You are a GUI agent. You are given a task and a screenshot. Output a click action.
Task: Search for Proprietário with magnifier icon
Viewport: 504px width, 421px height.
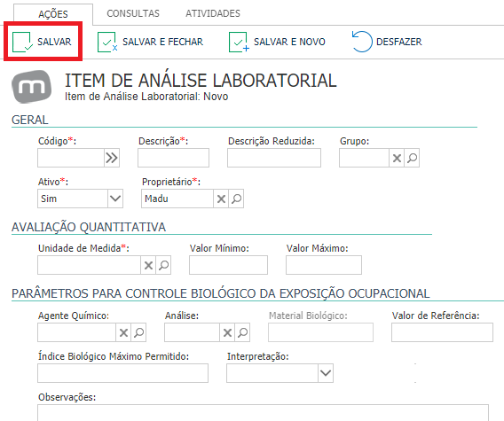236,199
